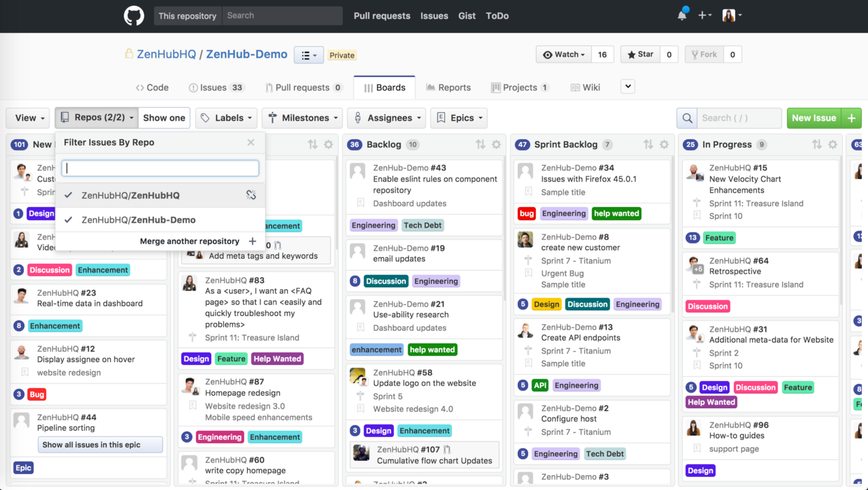Click the assignee avatar on issue #8

(525, 239)
